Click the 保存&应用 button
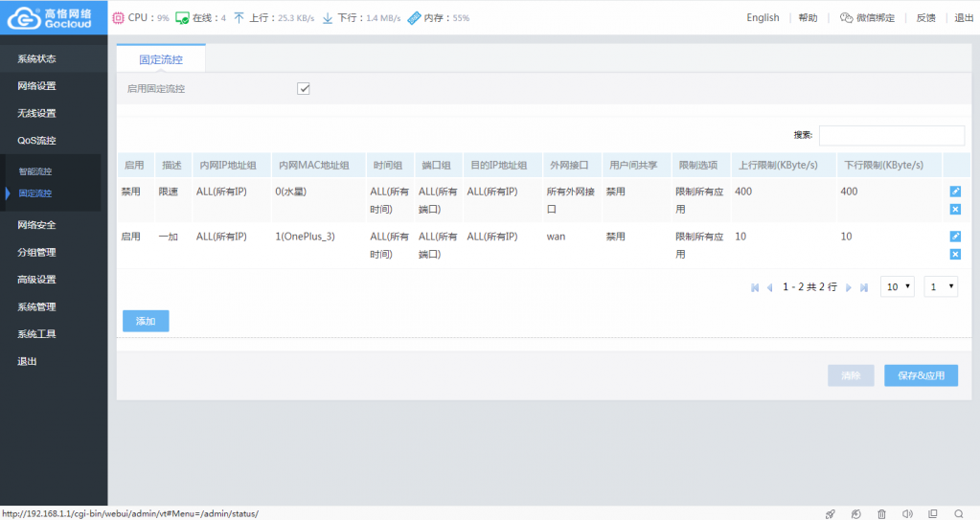The height and width of the screenshot is (520, 980). pyautogui.click(x=921, y=375)
